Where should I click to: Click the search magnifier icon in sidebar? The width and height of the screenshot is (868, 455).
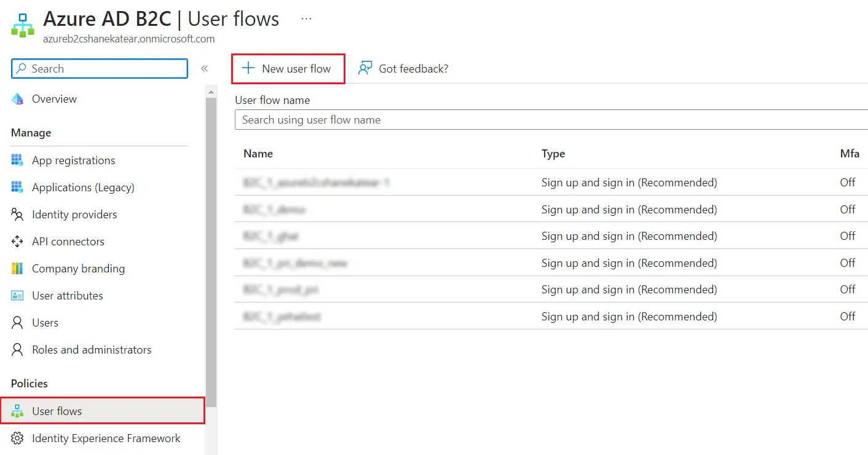click(22, 69)
